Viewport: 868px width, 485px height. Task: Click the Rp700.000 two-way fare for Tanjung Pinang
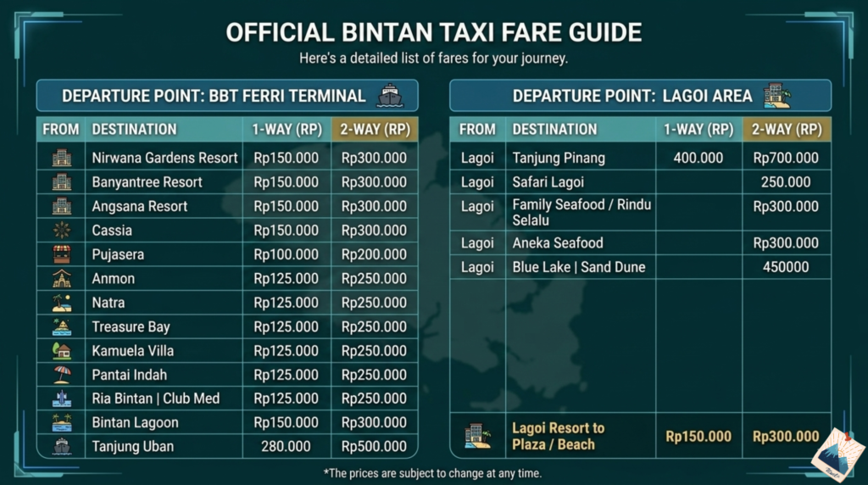tap(786, 158)
